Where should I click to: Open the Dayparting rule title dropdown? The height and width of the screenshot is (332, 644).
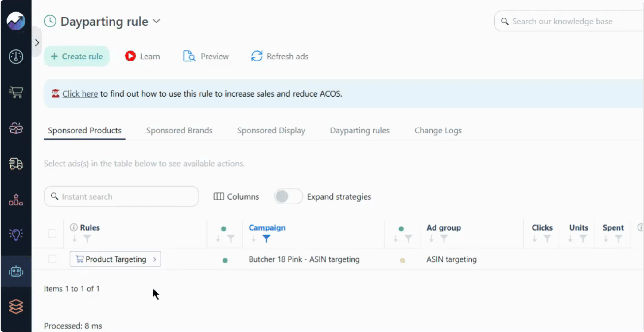click(157, 21)
